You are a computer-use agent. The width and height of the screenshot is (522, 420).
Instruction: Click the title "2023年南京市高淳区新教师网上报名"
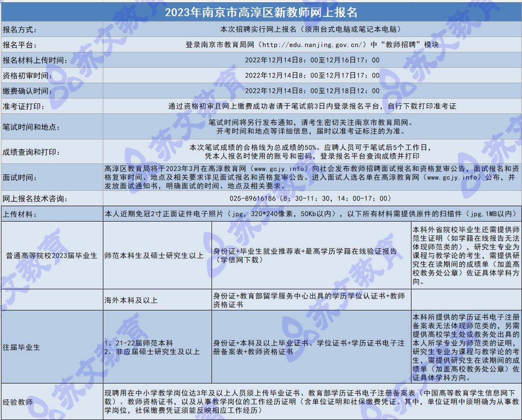pos(261,12)
